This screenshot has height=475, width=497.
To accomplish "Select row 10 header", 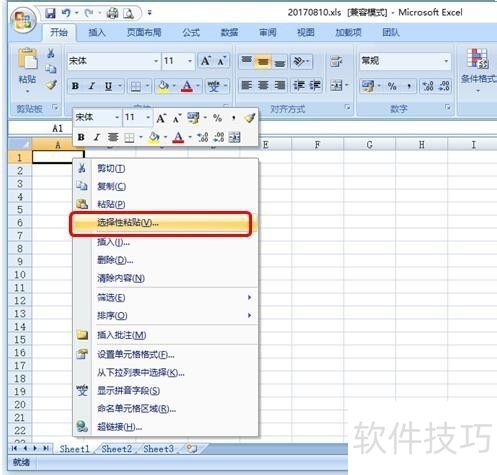I will click(20, 275).
